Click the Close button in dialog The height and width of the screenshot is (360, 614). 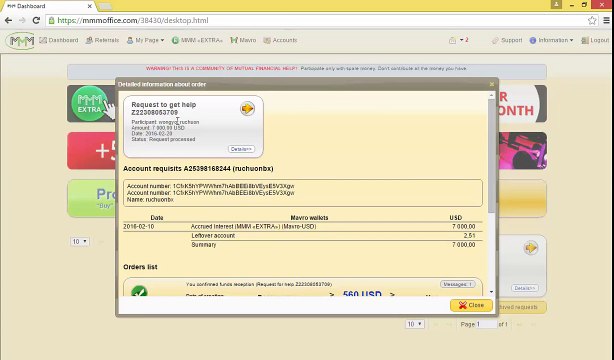tap(471, 305)
